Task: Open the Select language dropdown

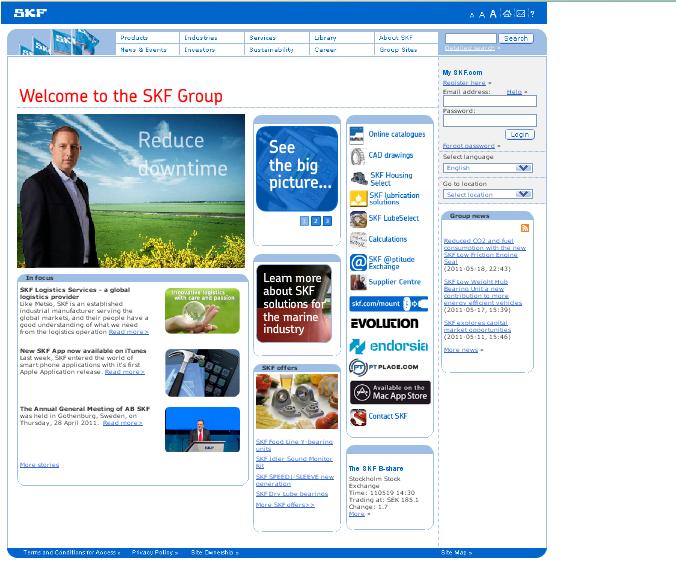Action: [488, 168]
